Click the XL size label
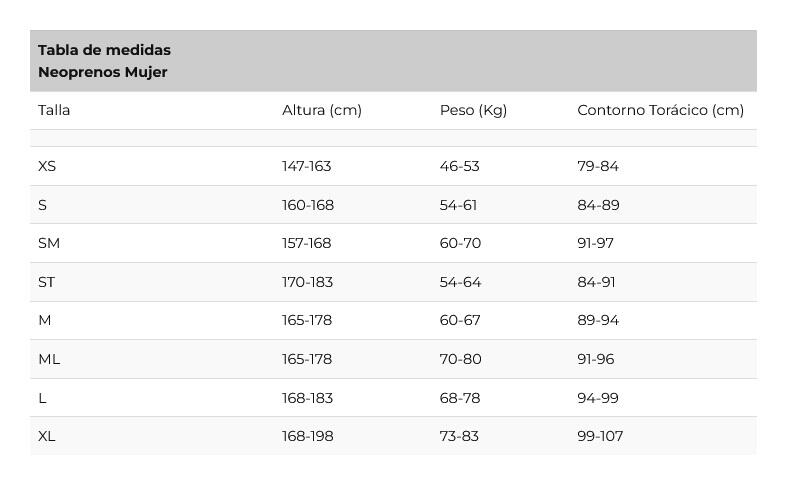Image resolution: width=787 pixels, height=487 pixels. point(46,436)
